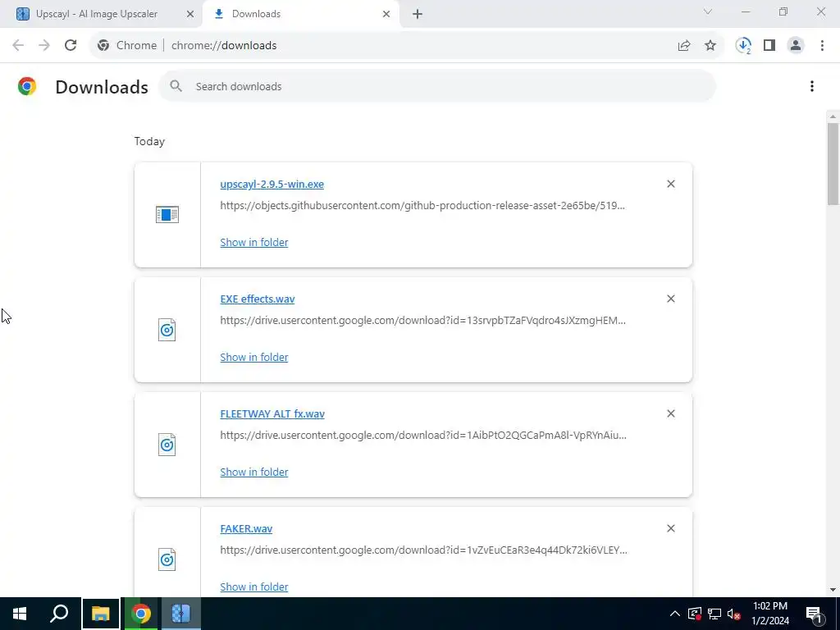Open the Chrome profile avatar
This screenshot has width=840, height=630.
(x=796, y=46)
